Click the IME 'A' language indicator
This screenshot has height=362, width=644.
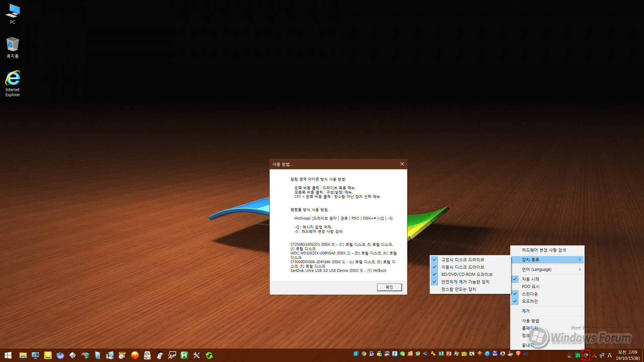point(610,355)
